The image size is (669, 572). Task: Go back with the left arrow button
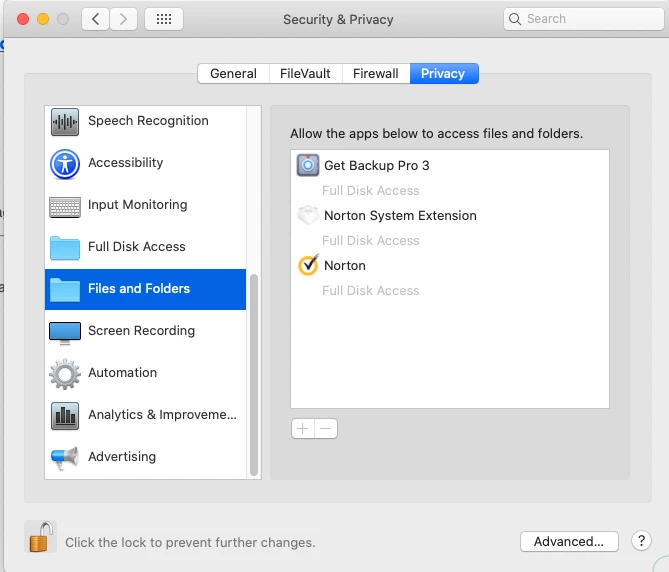click(96, 19)
